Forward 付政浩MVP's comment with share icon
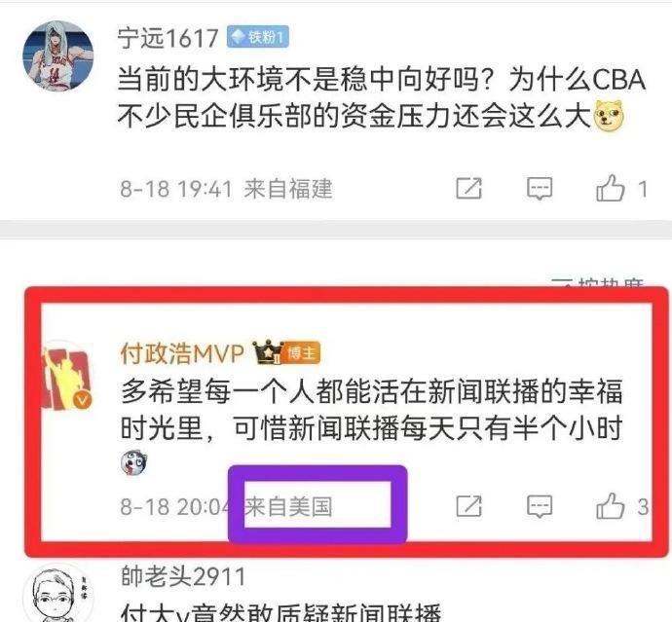The height and width of the screenshot is (622, 672). [x=468, y=506]
